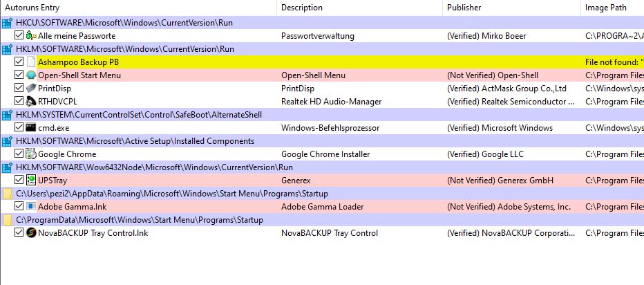Disable the Google Chrome autorun checkbox
This screenshot has height=285, width=644.
click(19, 154)
